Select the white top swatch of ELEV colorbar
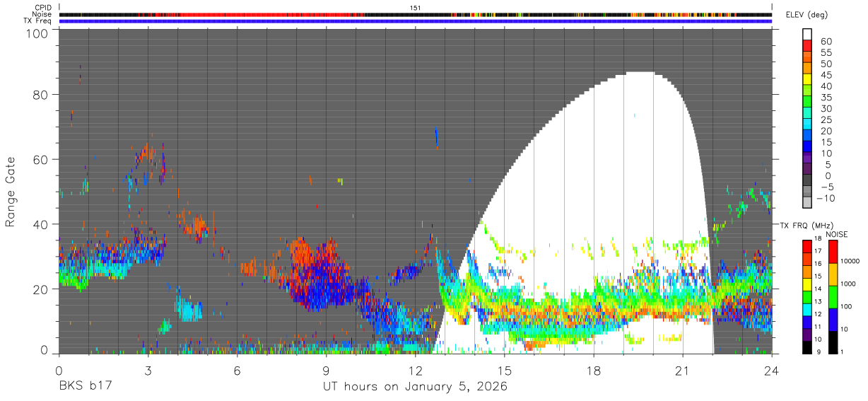Screen dimensions: 868x401 (x=808, y=33)
